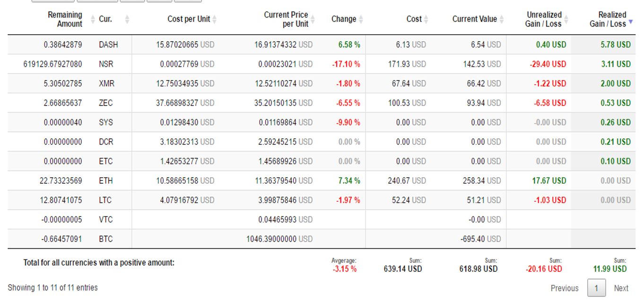Screen dimensions: 644x305
Task: Sort by Remaining Amount column arrows
Action: coord(87,19)
